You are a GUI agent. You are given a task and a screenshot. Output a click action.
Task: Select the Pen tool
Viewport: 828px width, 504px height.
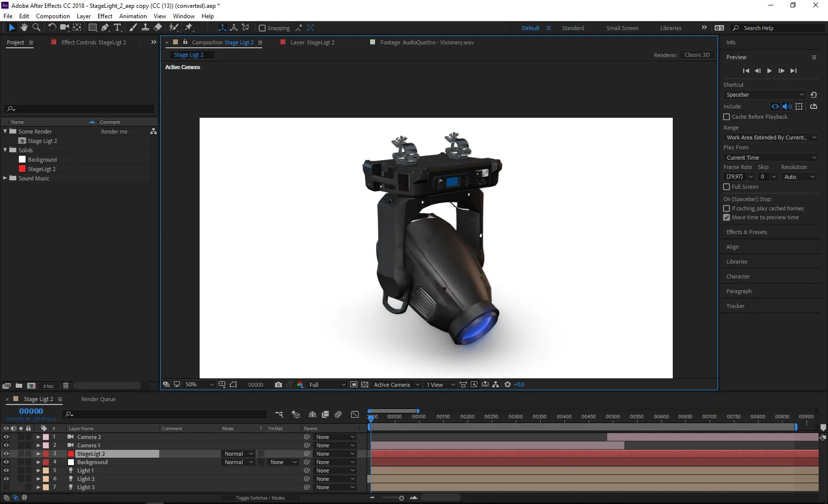[x=105, y=28]
